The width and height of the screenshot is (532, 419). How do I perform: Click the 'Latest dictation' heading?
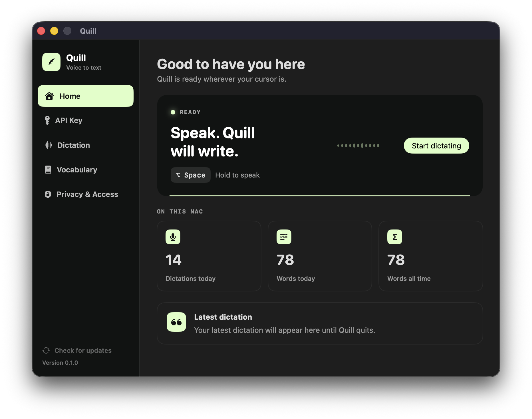pyautogui.click(x=223, y=317)
